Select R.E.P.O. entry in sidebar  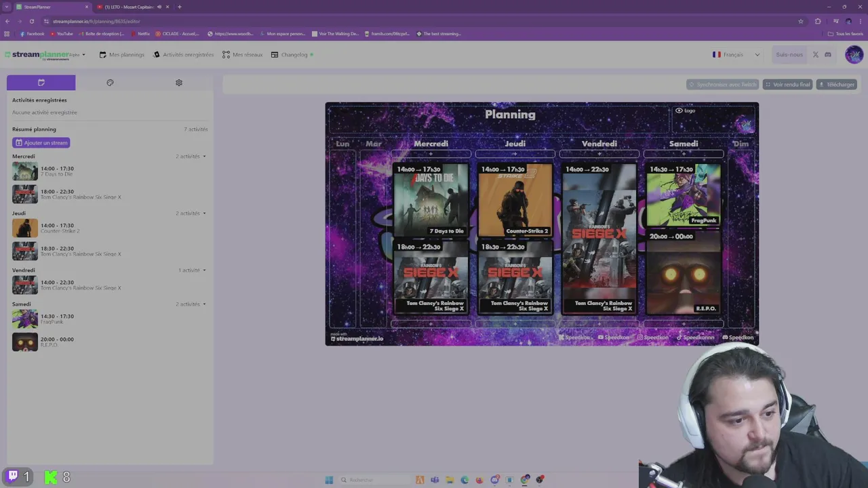(108, 342)
